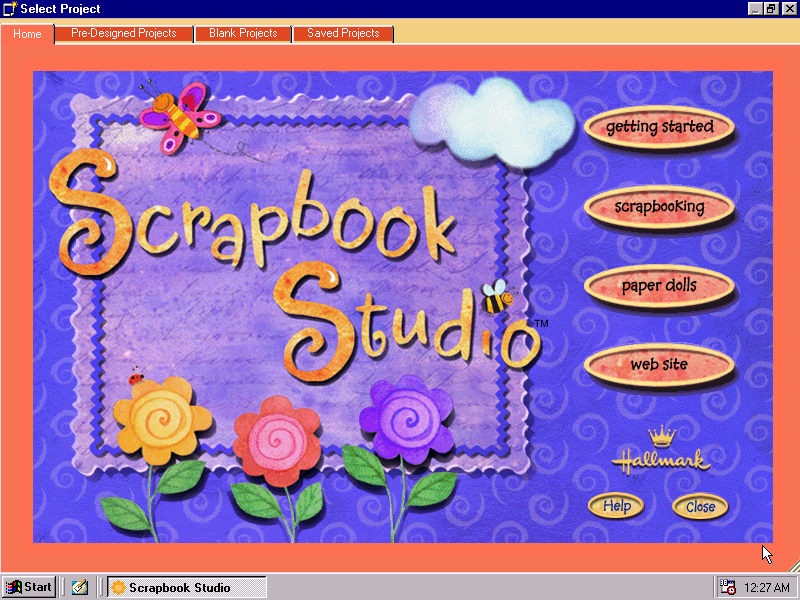Open the Windows Start menu
The height and width of the screenshot is (600, 800).
click(29, 587)
